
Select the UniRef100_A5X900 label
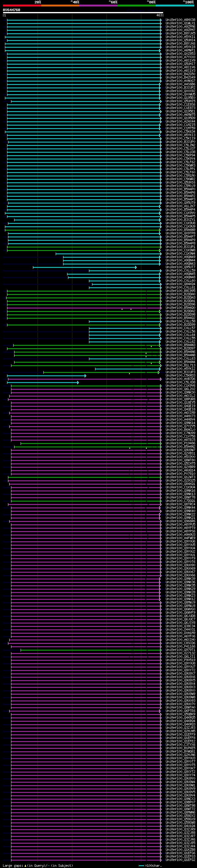(x=180, y=457)
